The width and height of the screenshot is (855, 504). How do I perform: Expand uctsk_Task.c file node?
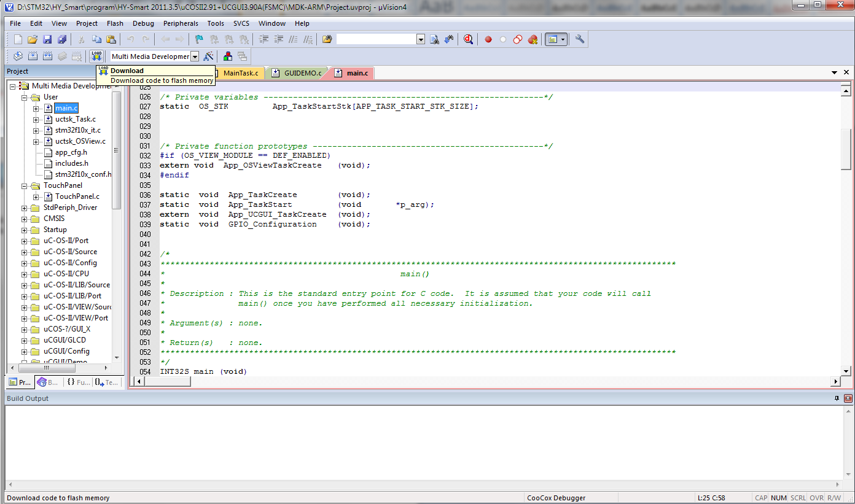[x=36, y=119]
